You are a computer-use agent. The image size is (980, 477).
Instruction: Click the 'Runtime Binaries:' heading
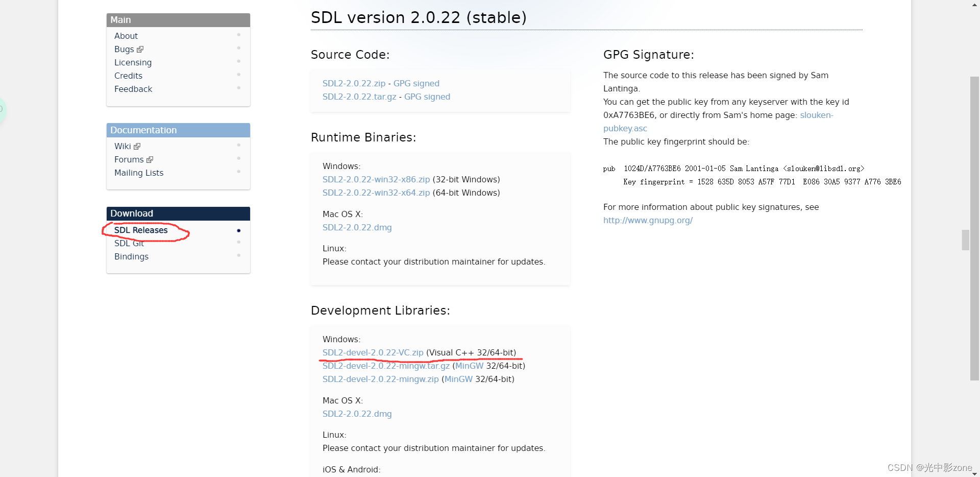pos(363,137)
